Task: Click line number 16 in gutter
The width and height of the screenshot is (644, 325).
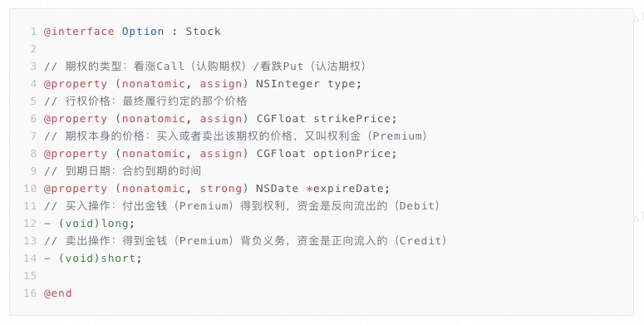Action: 30,293
